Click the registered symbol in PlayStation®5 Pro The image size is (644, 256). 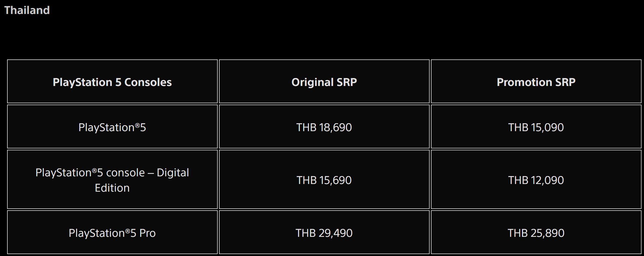127,231
